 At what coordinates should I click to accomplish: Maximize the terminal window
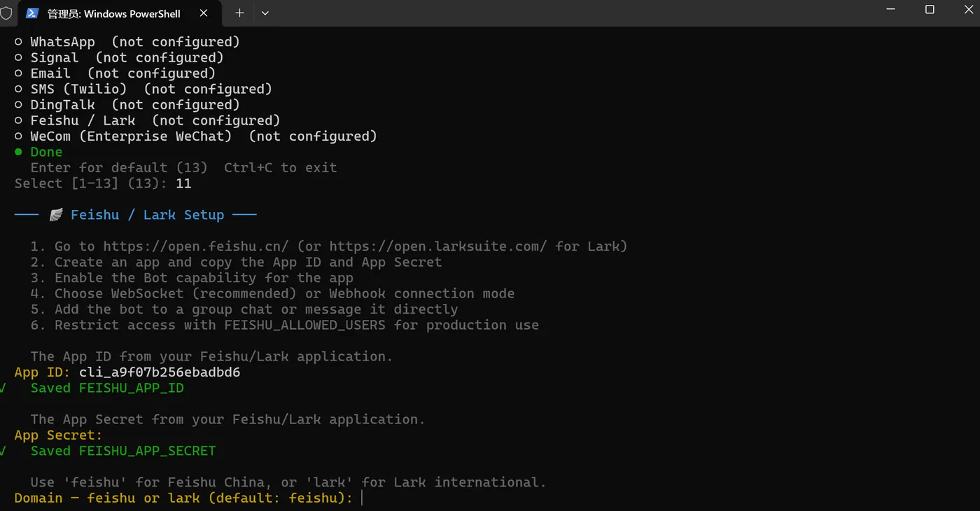click(x=930, y=10)
